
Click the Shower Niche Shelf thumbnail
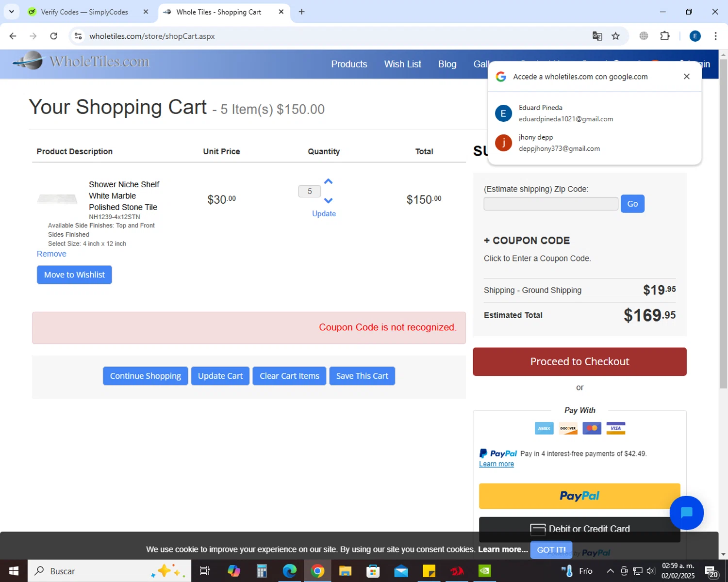57,198
